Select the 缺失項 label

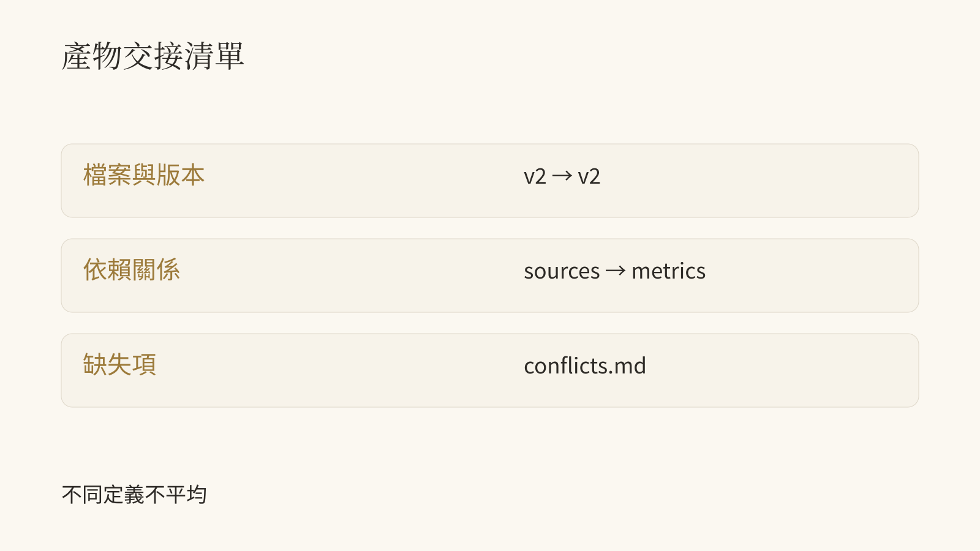tap(119, 365)
